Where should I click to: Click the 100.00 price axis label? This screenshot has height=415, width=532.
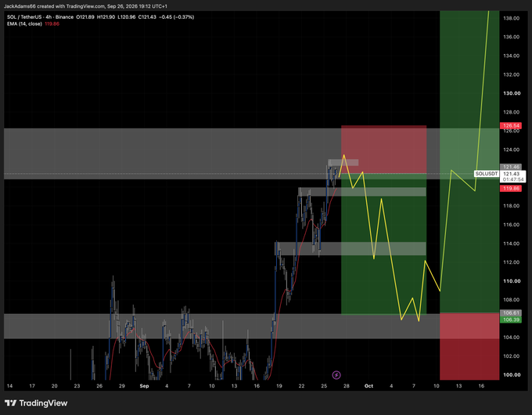pos(512,375)
